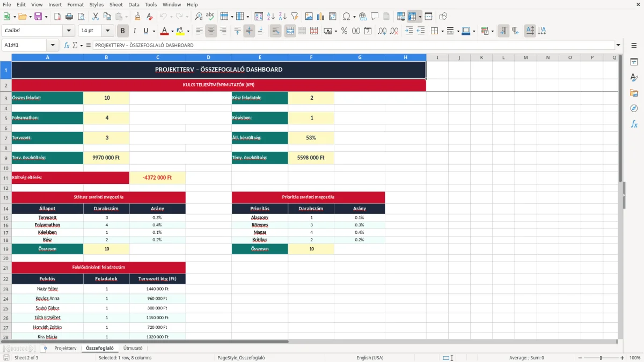Click the 100% zoom level
Image resolution: width=644 pixels, height=362 pixels.
(635, 358)
